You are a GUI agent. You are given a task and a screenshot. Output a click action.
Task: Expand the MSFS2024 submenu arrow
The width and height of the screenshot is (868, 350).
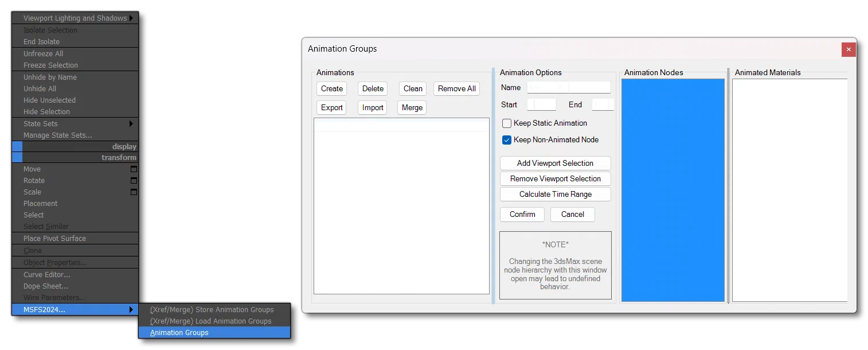pos(131,310)
